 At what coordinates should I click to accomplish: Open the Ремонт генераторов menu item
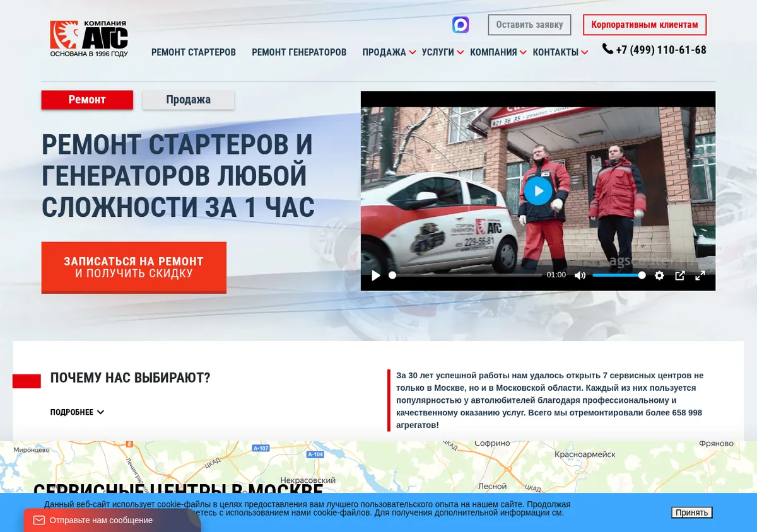[x=299, y=52]
